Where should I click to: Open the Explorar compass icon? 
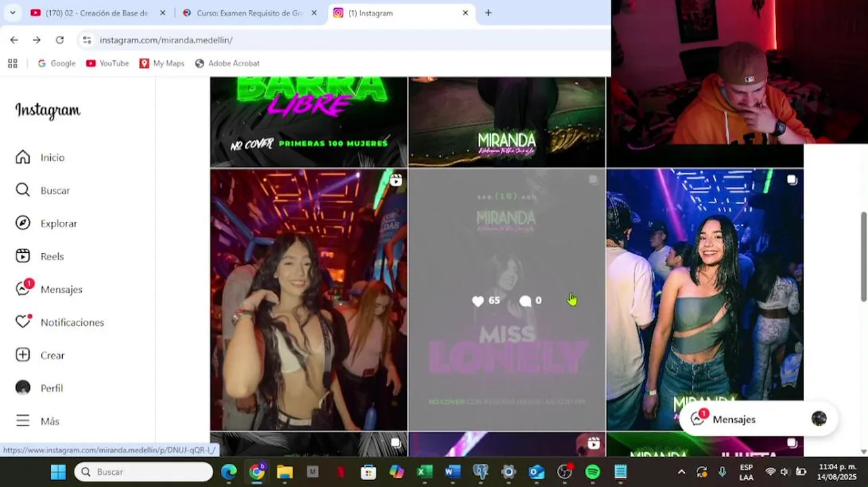(23, 223)
